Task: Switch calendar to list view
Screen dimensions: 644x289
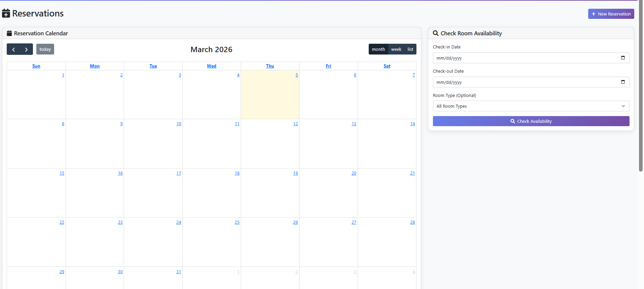Action: coord(410,49)
